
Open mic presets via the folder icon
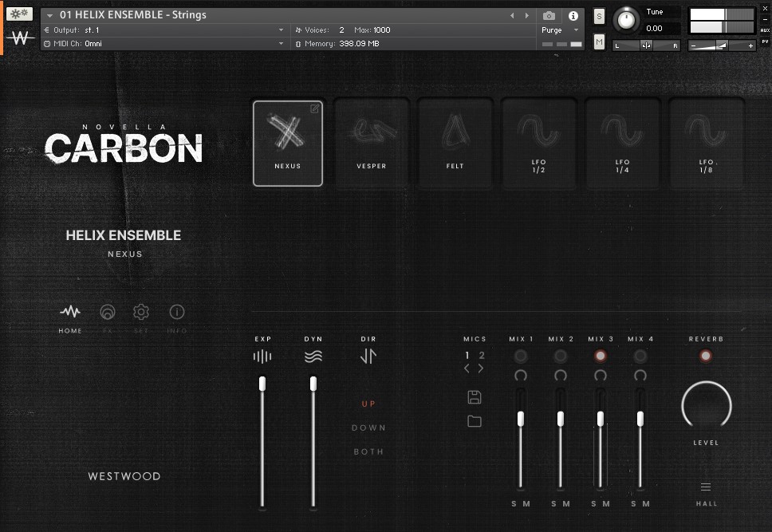pos(475,421)
